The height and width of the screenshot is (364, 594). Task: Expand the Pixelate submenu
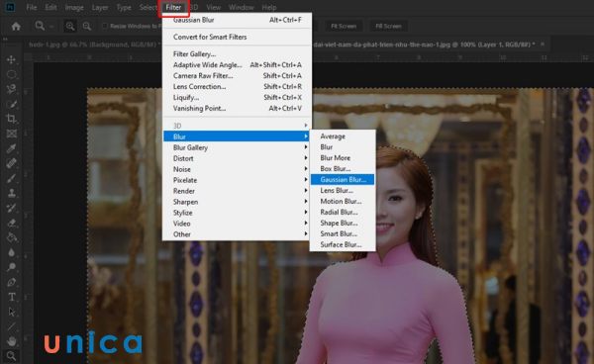(237, 180)
